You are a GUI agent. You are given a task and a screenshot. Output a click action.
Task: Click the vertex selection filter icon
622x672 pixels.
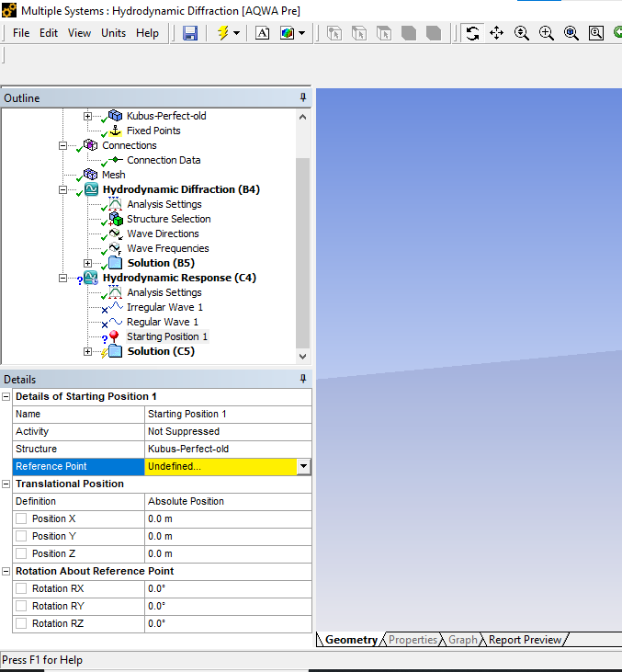(x=334, y=33)
